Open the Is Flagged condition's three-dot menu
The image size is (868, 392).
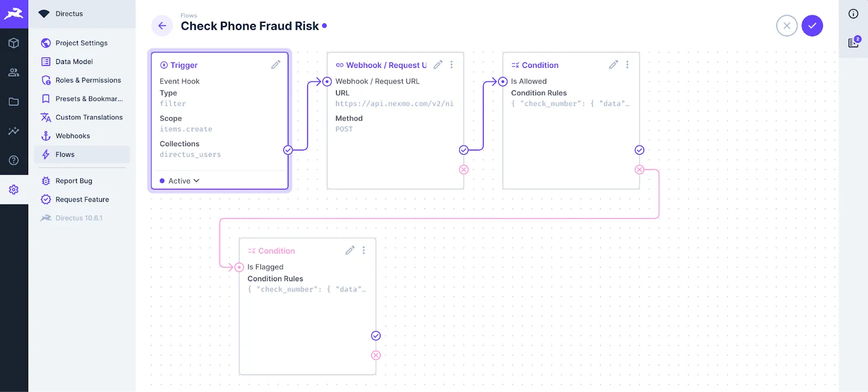[364, 250]
